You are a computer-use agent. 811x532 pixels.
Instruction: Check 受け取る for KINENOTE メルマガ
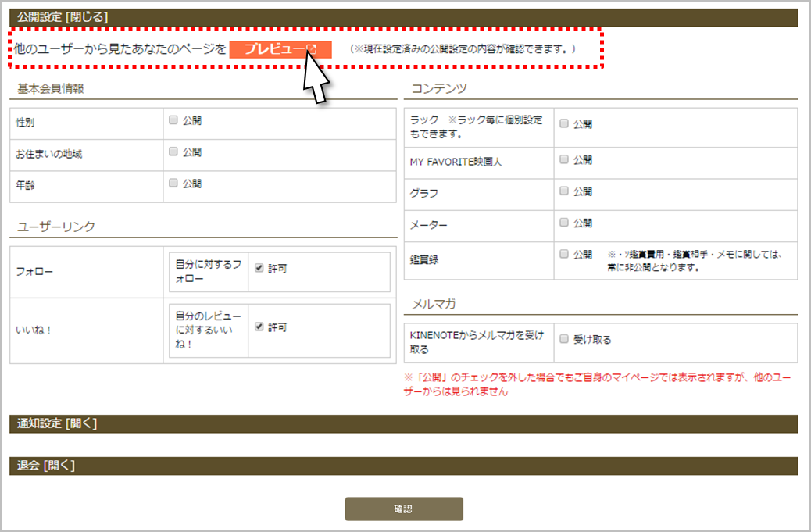[564, 339]
